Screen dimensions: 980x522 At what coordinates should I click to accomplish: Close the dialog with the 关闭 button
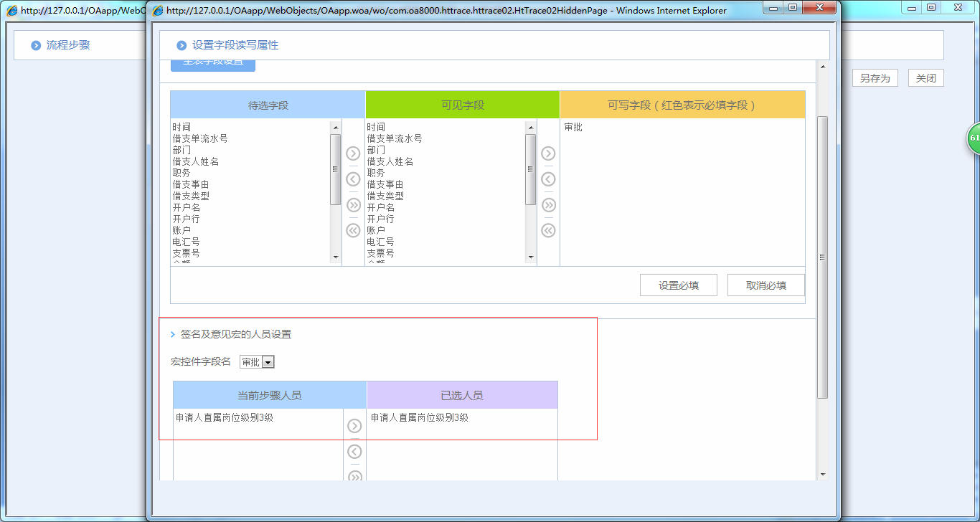coord(925,77)
